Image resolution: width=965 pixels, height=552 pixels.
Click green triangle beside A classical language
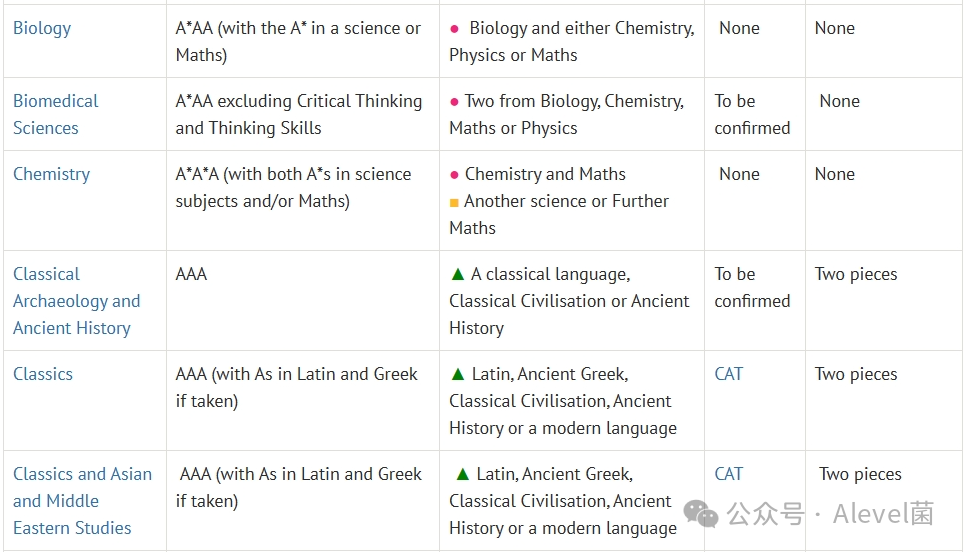(457, 274)
